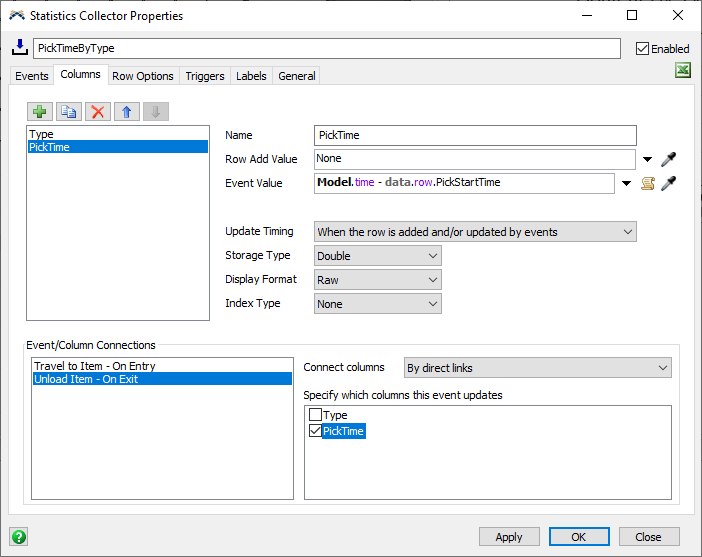Click the green help question mark icon
This screenshot has height=557, width=702.
coord(18,536)
